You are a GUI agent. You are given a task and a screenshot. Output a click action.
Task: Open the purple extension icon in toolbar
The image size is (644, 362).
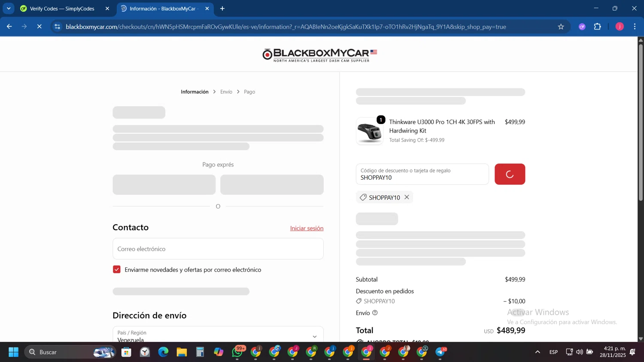[x=582, y=27]
